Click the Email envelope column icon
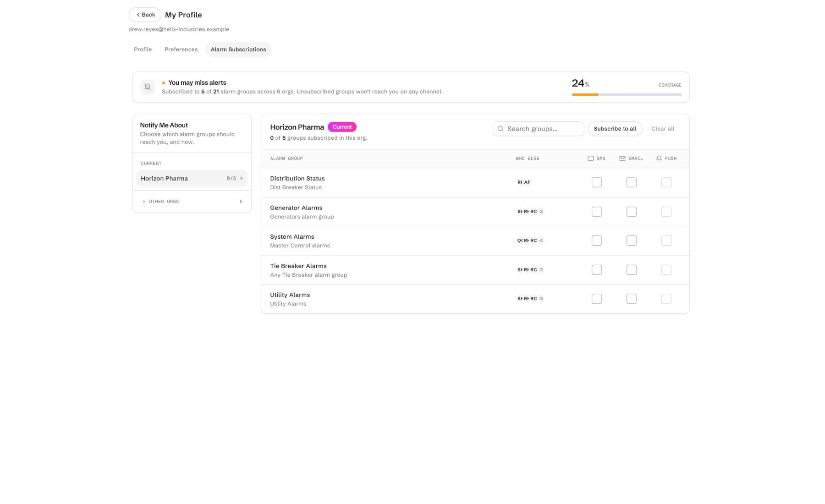Screen dimensions: 825x504 click(622, 159)
